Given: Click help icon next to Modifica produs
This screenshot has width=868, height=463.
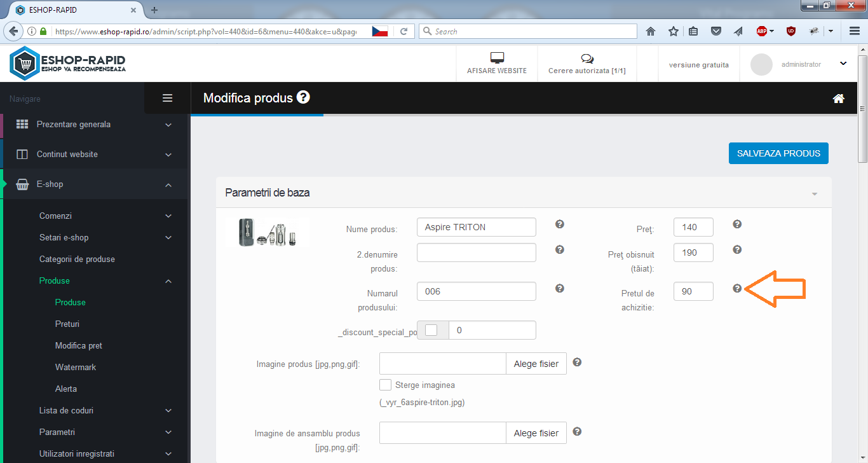Looking at the screenshot, I should pyautogui.click(x=303, y=97).
